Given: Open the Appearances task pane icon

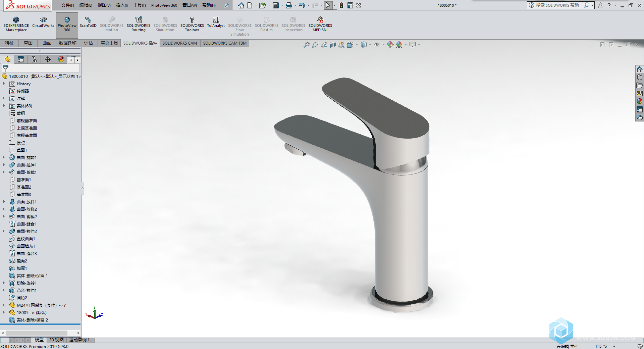Looking at the screenshot, I should click(640, 101).
